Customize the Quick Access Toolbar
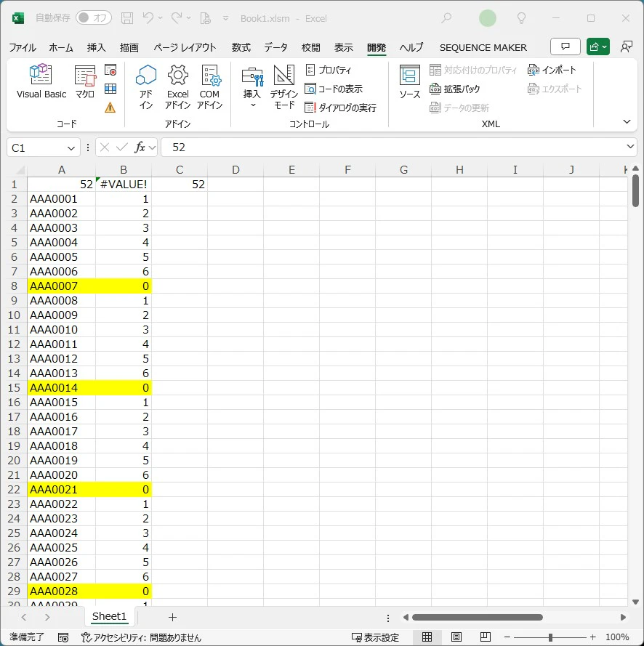644x646 pixels. click(225, 18)
